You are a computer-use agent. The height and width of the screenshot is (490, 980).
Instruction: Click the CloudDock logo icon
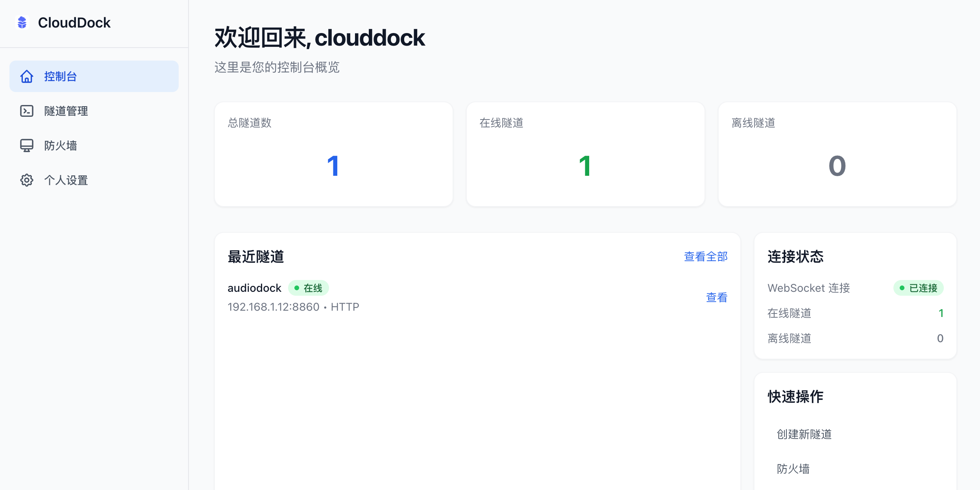point(22,22)
